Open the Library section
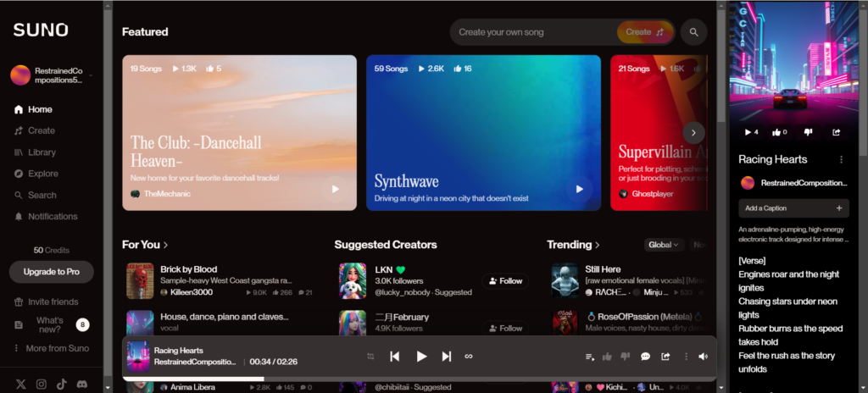The height and width of the screenshot is (393, 868). click(x=35, y=152)
